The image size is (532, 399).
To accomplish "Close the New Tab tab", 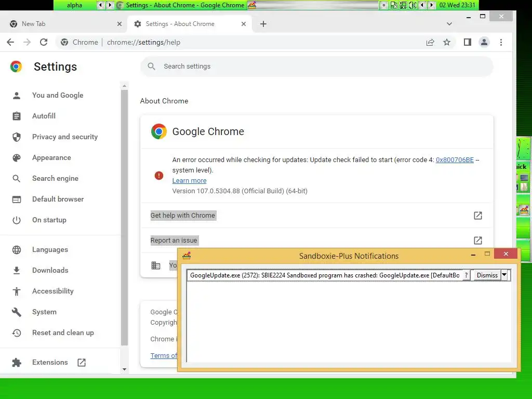I will click(119, 24).
